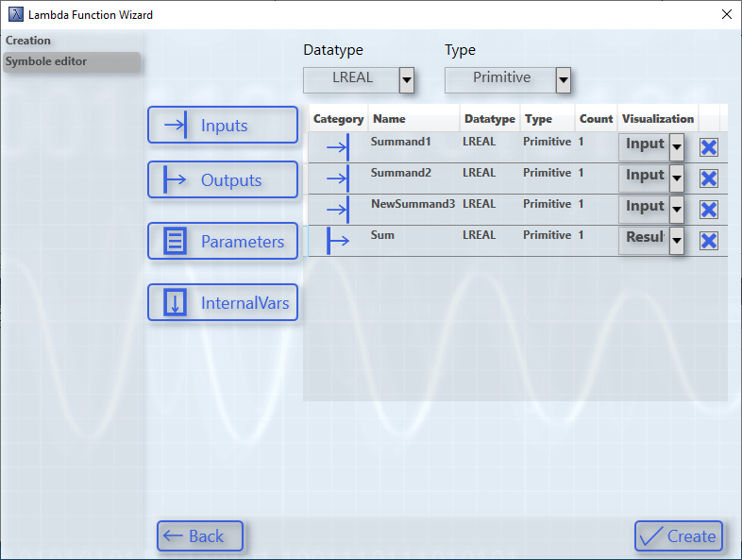Screen dimensions: 742x560
Task: Select the NewSummand3 name cell
Action: 413,204
